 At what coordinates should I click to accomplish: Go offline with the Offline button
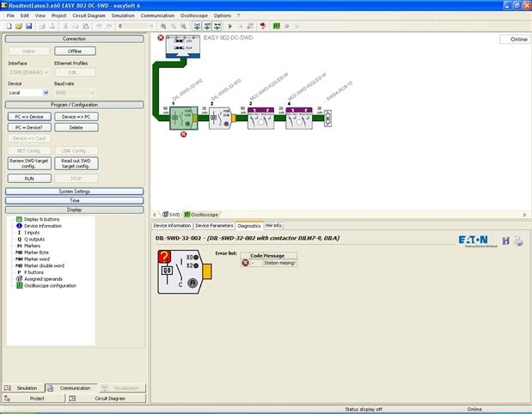point(75,52)
